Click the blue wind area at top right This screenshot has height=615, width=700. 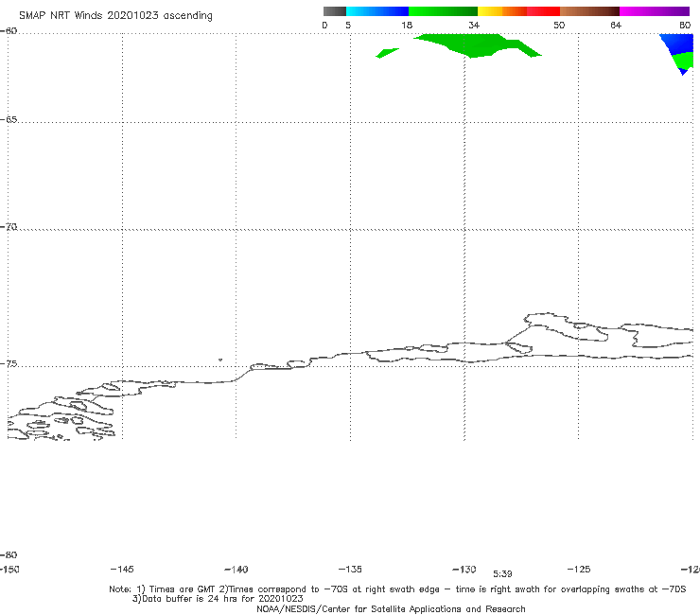pos(678,44)
